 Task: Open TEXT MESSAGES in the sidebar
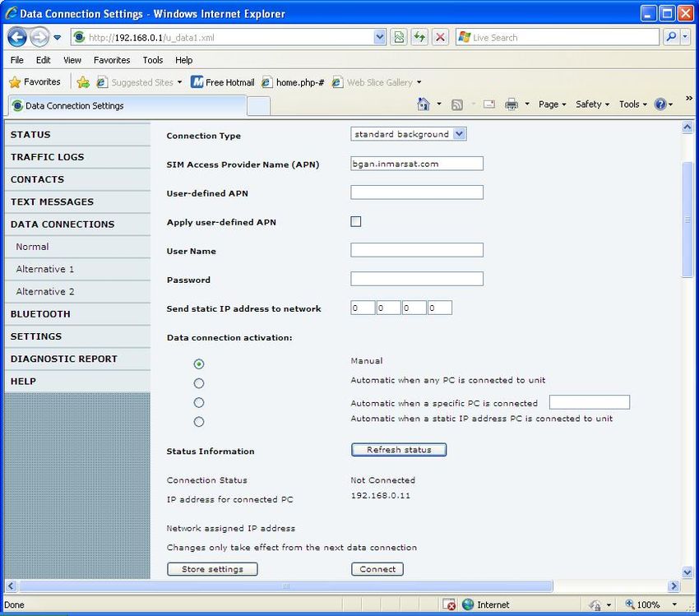(77, 201)
